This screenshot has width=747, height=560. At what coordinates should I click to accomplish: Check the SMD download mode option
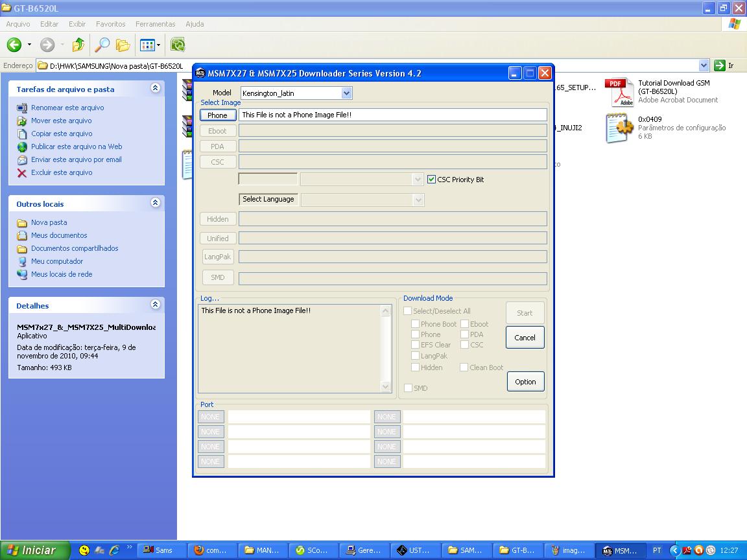point(408,388)
